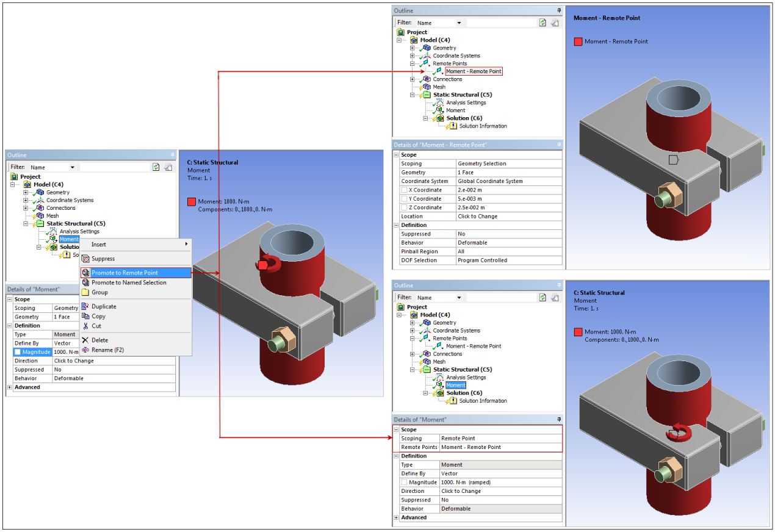Pin bottom-right Details of Moment panel

(559, 419)
